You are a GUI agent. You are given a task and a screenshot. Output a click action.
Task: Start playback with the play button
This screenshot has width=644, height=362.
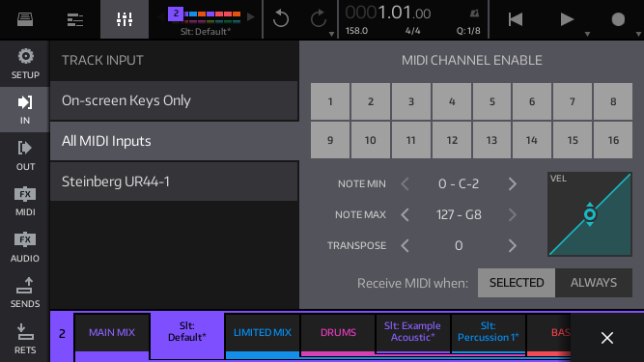pyautogui.click(x=567, y=19)
